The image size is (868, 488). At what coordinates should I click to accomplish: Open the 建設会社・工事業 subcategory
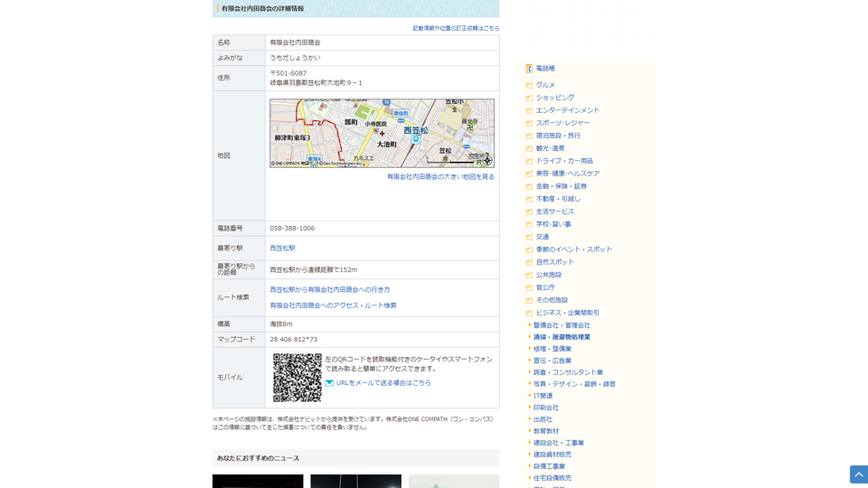(x=558, y=443)
